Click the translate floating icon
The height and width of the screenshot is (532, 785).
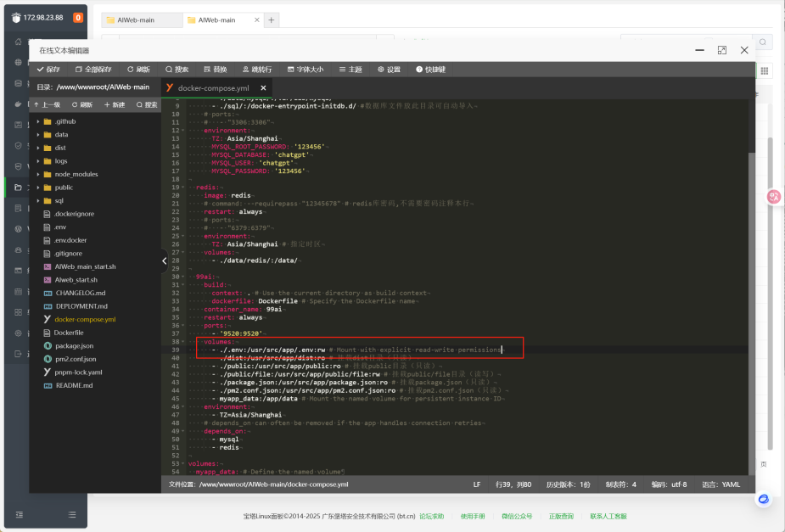coord(774,197)
